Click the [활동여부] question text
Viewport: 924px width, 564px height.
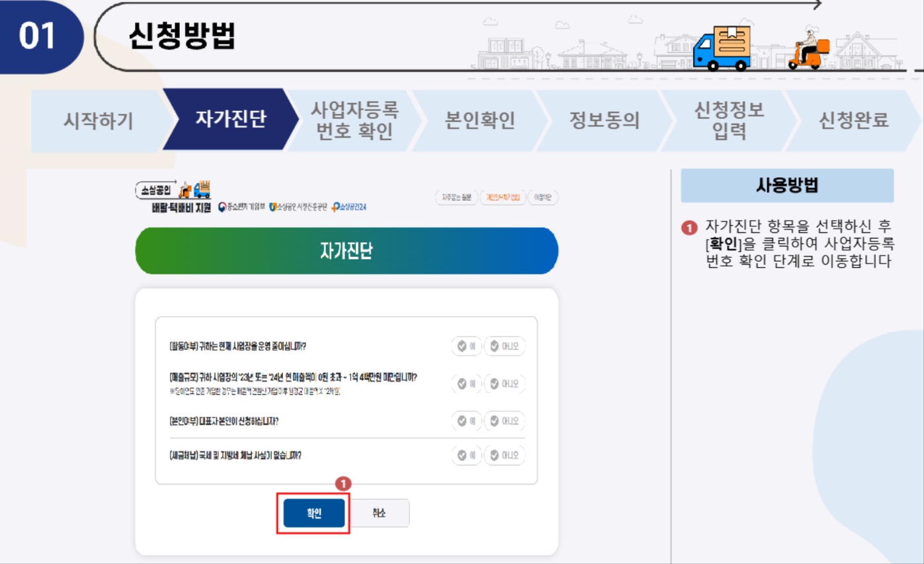pos(237,346)
